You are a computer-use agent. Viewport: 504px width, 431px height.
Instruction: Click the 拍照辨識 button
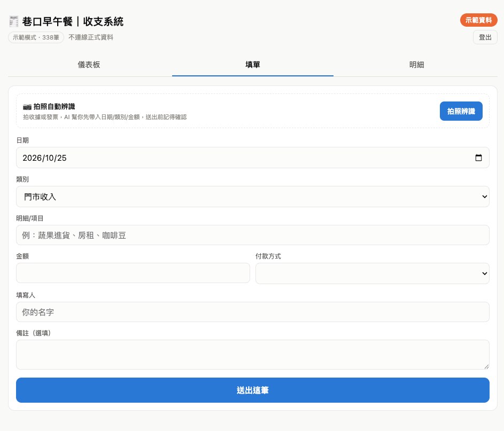[x=461, y=111]
